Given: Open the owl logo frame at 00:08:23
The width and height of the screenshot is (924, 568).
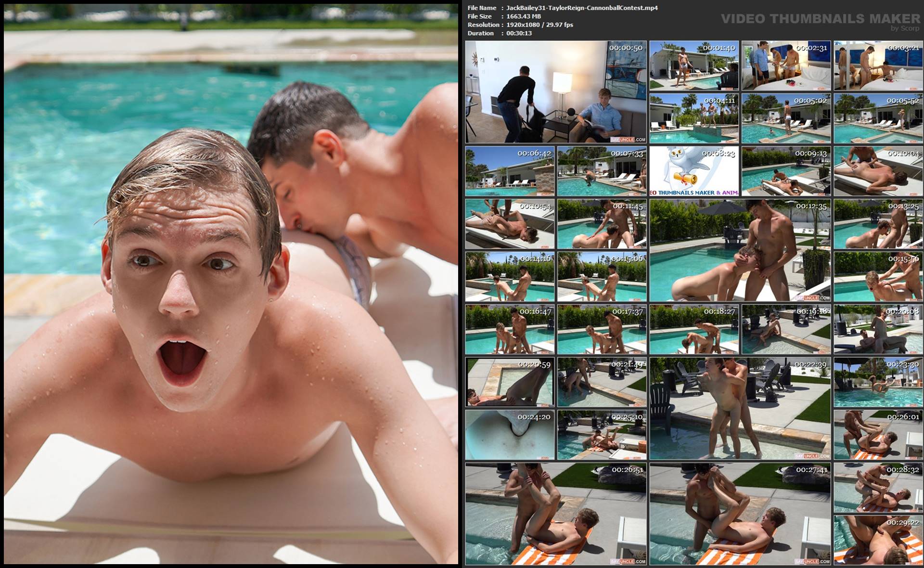Looking at the screenshot, I should coord(694,171).
